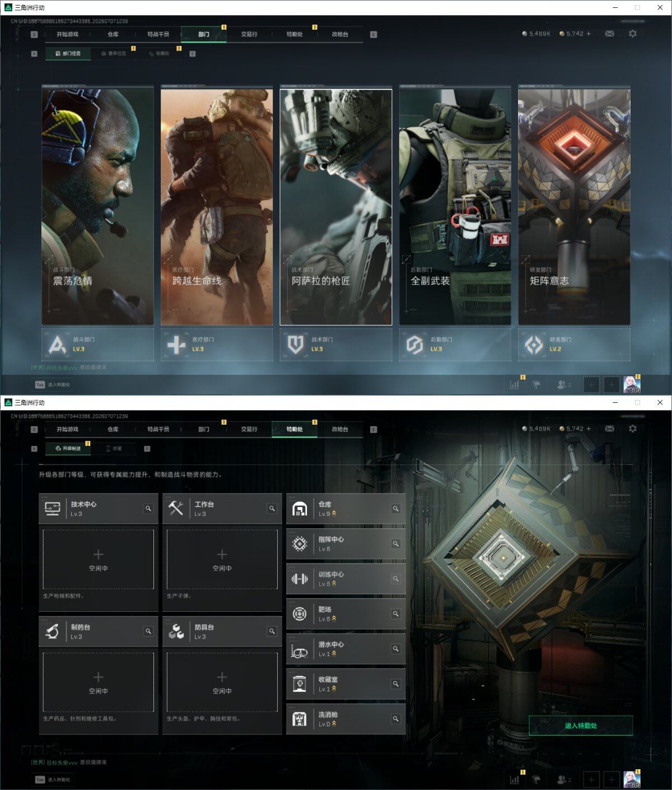
Task: Click idle 空闲中 slot under 工作台
Action: (x=222, y=560)
